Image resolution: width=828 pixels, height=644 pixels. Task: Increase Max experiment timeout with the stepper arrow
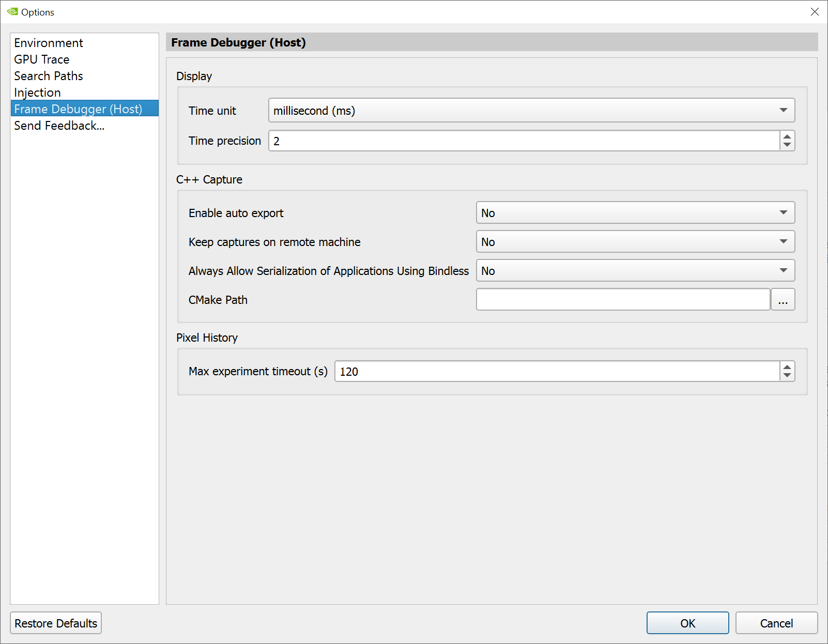786,367
